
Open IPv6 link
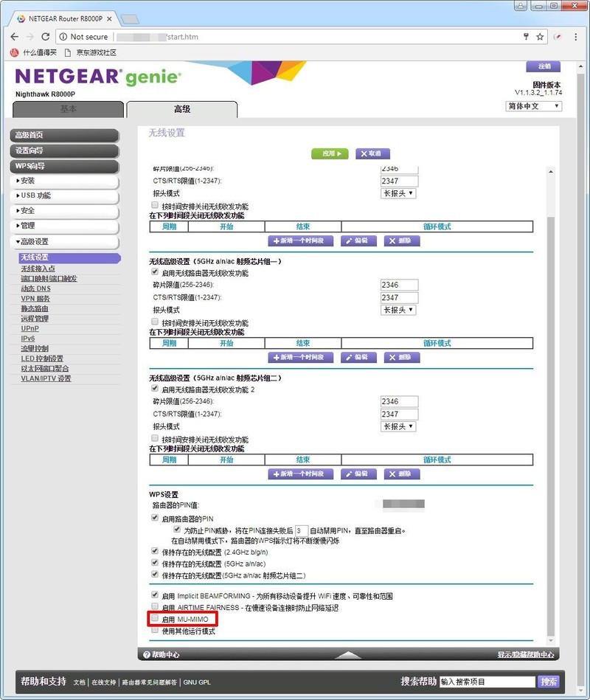tap(28, 339)
